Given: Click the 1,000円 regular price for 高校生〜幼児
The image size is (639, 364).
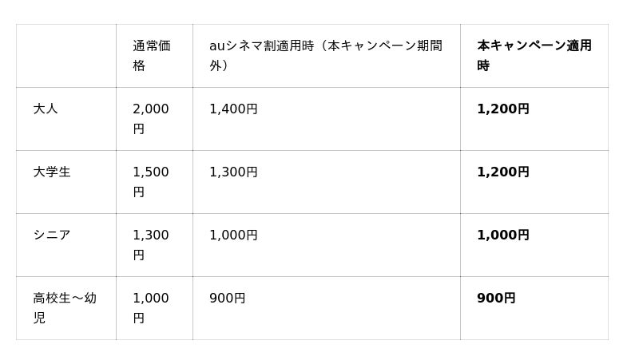Looking at the screenshot, I should [151, 307].
